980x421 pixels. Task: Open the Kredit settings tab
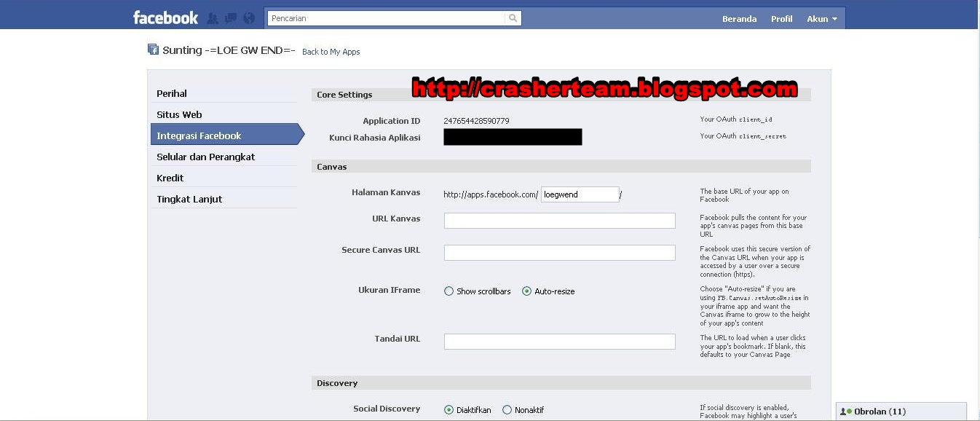224,178
